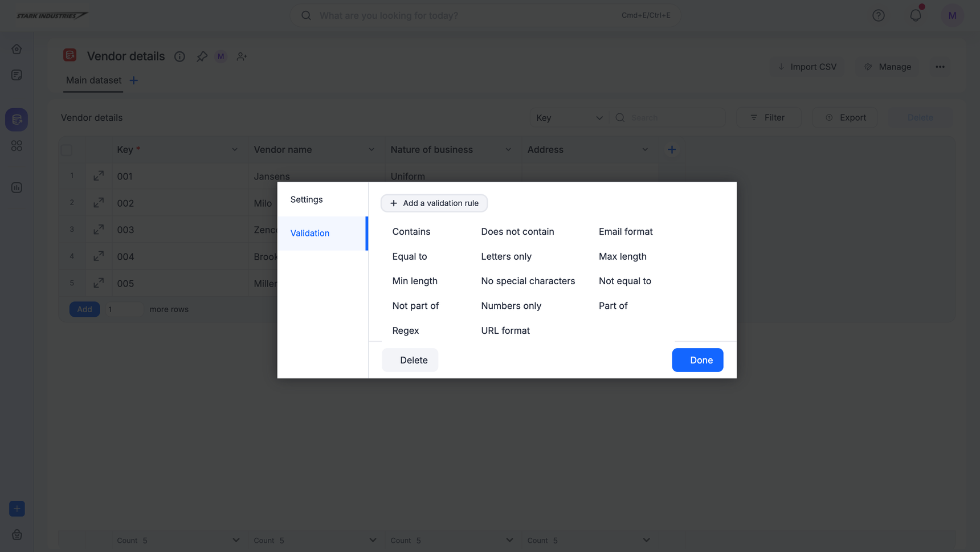Screen dimensions: 980x552
Task: Click the Import CSV button
Action: (807, 67)
